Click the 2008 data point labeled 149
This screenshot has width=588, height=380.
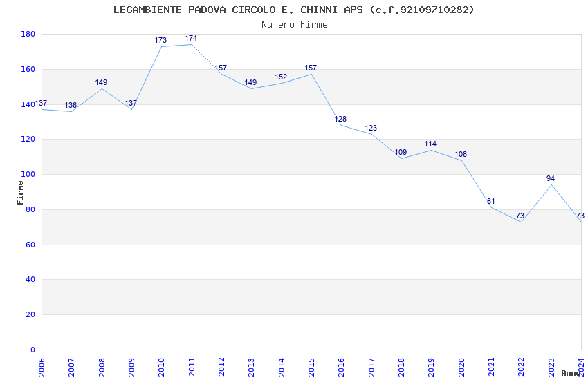(102, 88)
